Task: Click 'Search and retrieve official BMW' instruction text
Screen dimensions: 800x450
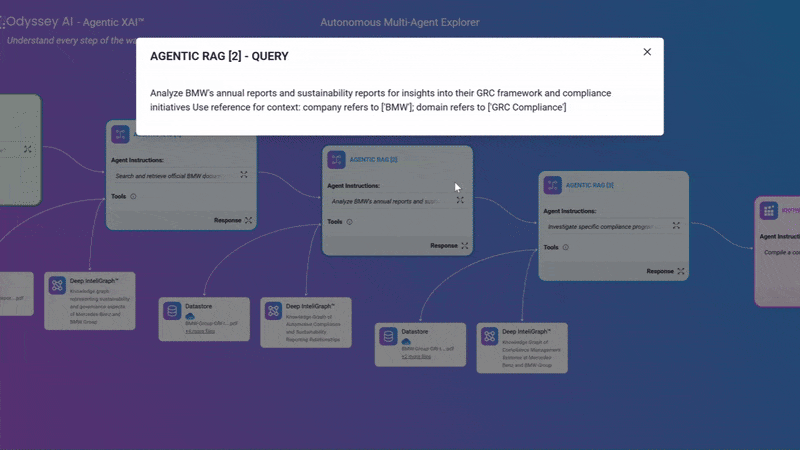Action: click(x=170, y=176)
